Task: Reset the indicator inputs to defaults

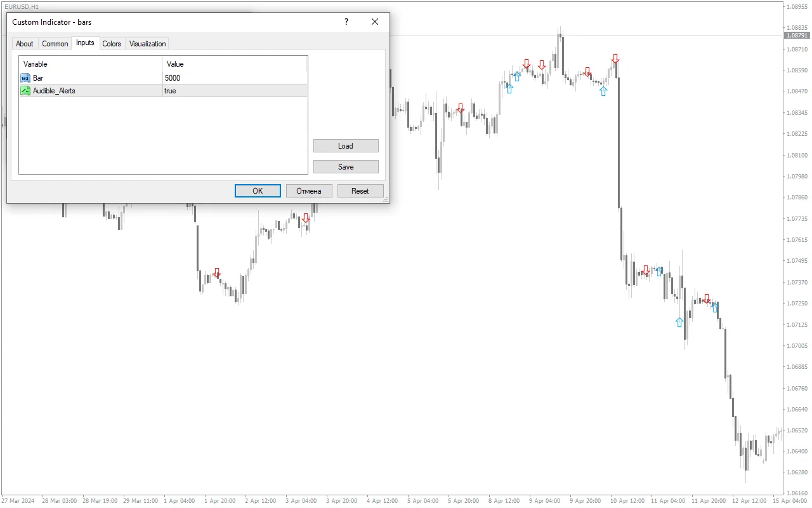Action: 360,190
